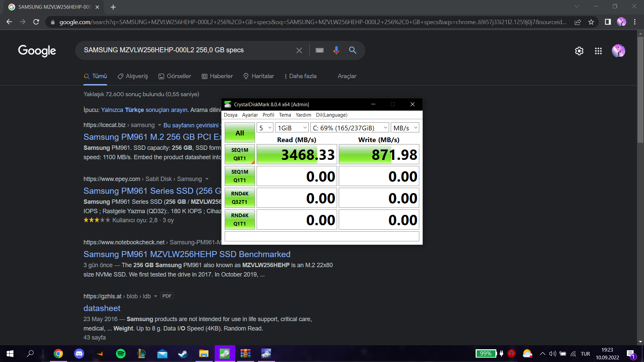Click the magnifier search submit icon
The width and height of the screenshot is (644, 362).
[x=353, y=50]
